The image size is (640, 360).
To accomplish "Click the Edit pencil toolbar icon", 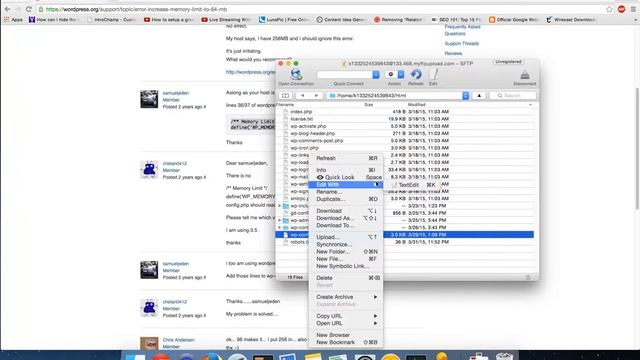I will [x=433, y=74].
